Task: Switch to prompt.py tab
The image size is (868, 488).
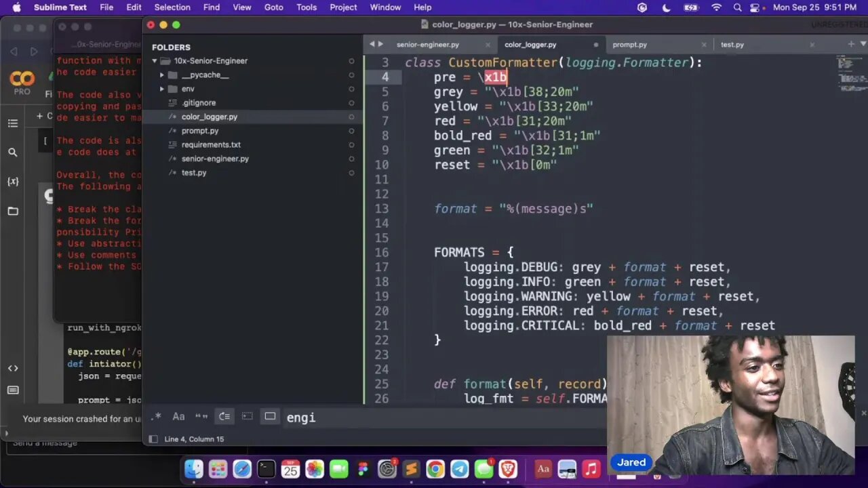Action: pyautogui.click(x=629, y=45)
